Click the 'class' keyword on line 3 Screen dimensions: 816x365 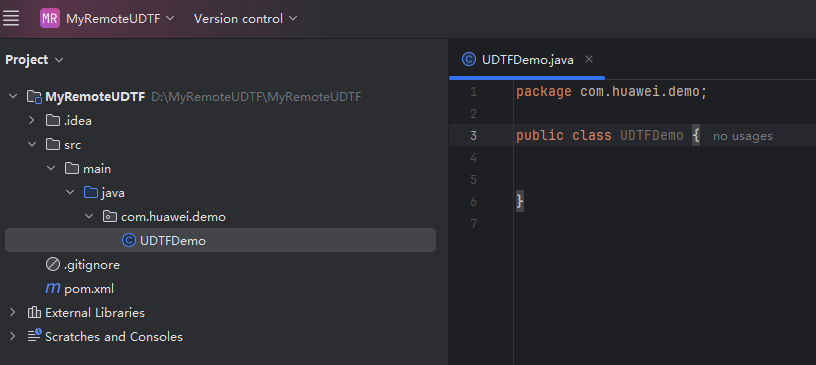[592, 136]
